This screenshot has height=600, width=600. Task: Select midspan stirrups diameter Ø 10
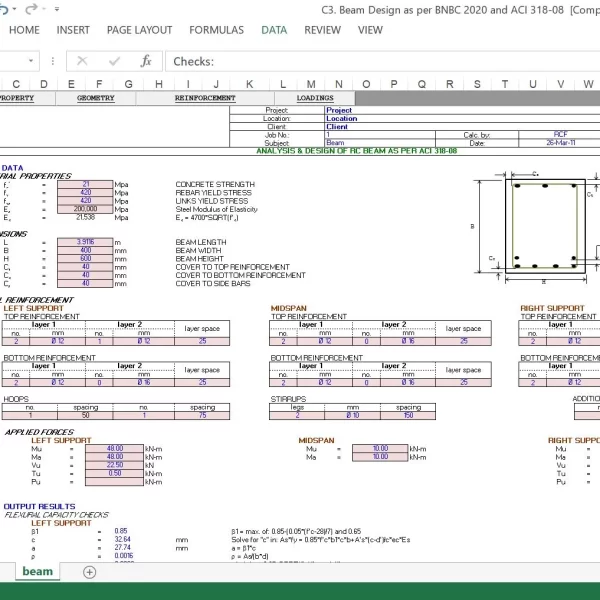click(352, 416)
